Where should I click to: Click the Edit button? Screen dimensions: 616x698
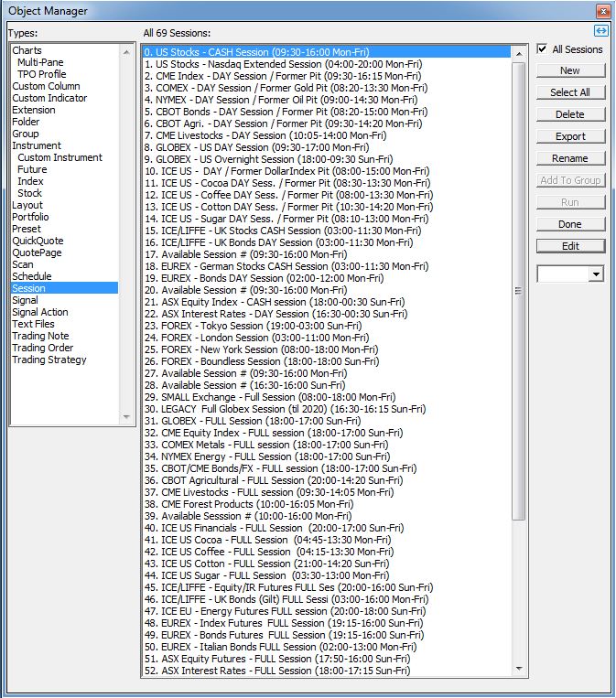pos(570,246)
